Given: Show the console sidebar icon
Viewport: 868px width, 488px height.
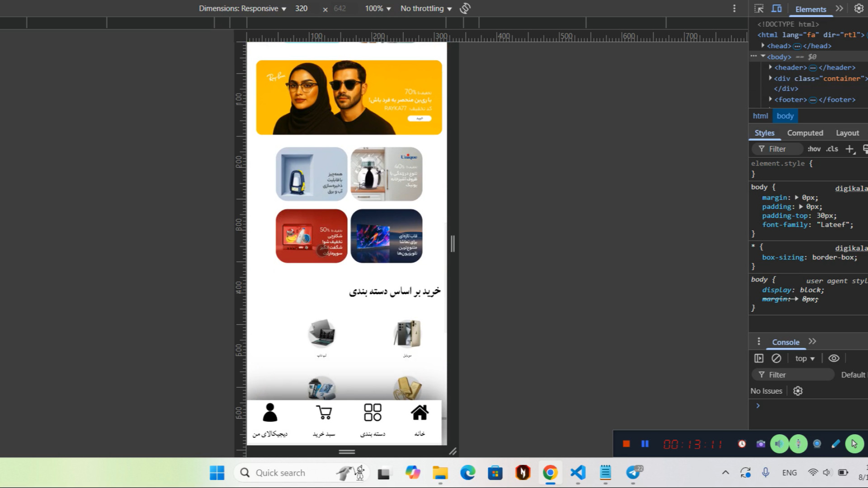Looking at the screenshot, I should 759,358.
